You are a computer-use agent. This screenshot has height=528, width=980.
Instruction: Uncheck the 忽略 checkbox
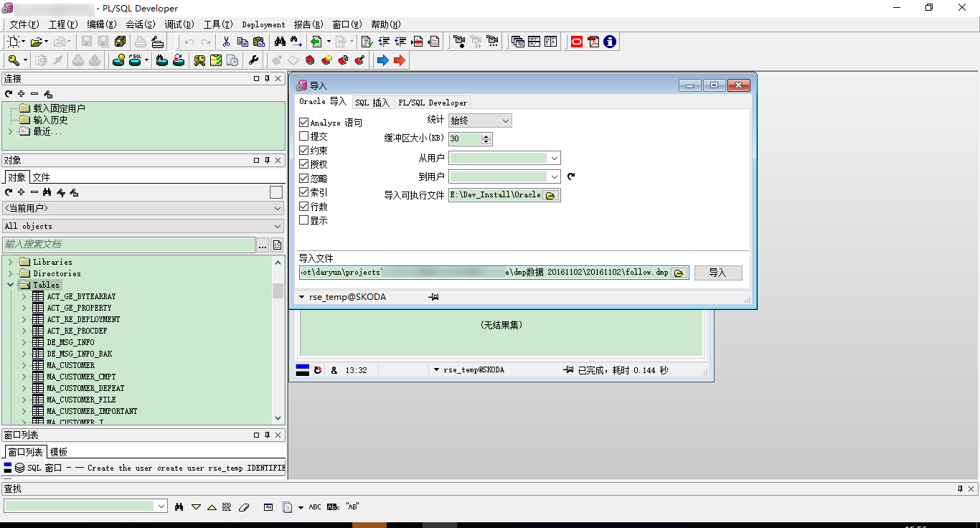click(x=304, y=179)
